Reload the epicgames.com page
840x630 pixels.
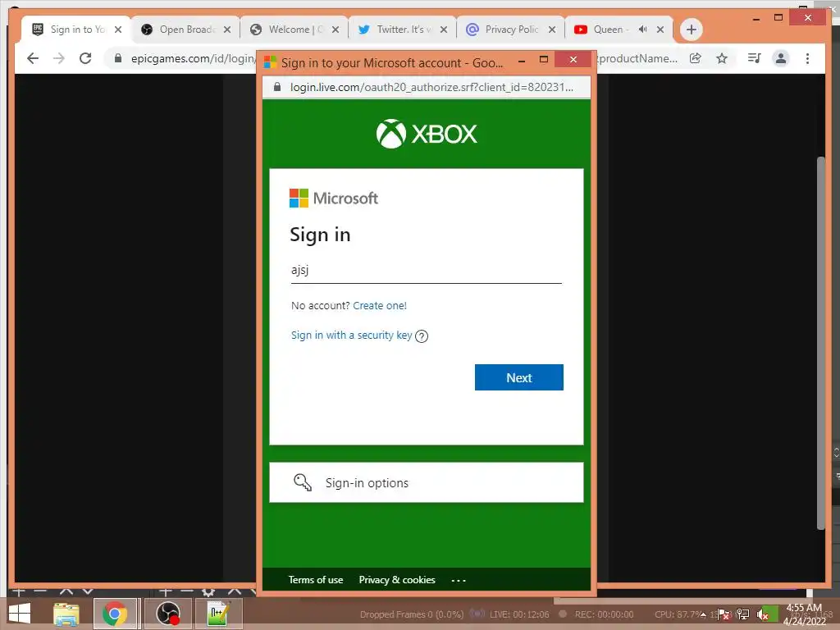[x=85, y=58]
